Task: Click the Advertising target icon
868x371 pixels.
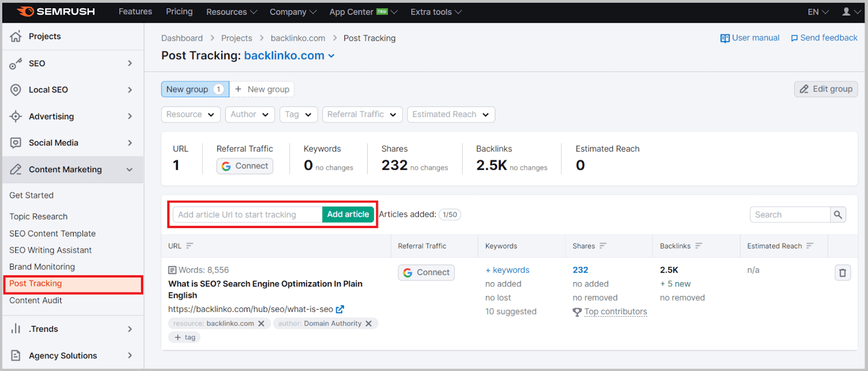Action: click(16, 116)
